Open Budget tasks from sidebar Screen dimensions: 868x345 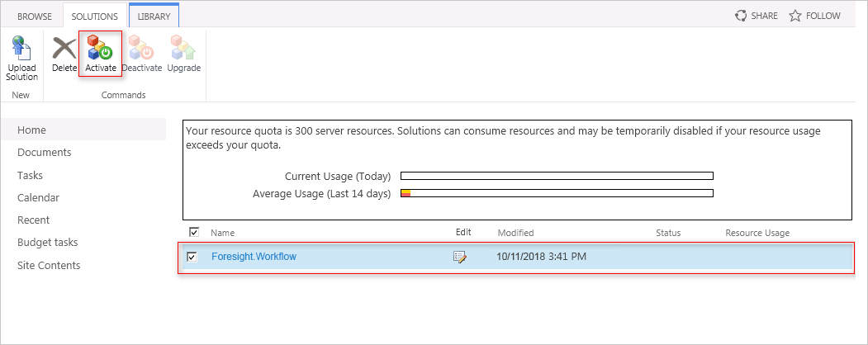click(47, 243)
